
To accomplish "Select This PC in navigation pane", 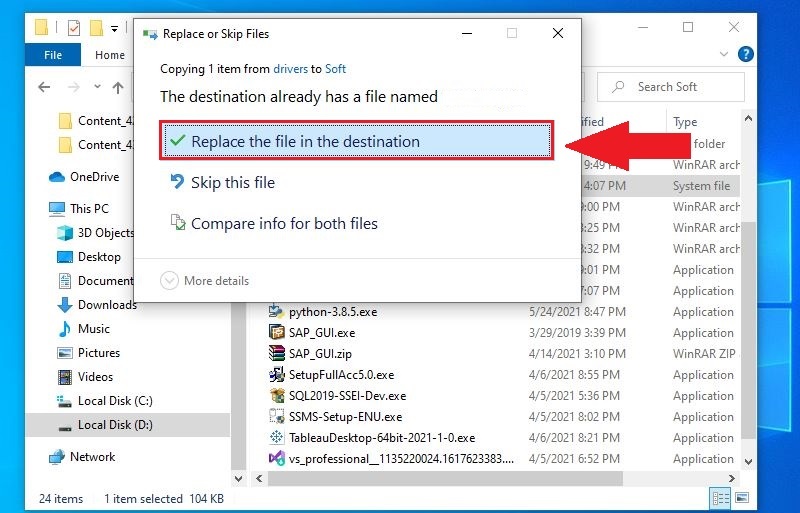I will (x=79, y=208).
